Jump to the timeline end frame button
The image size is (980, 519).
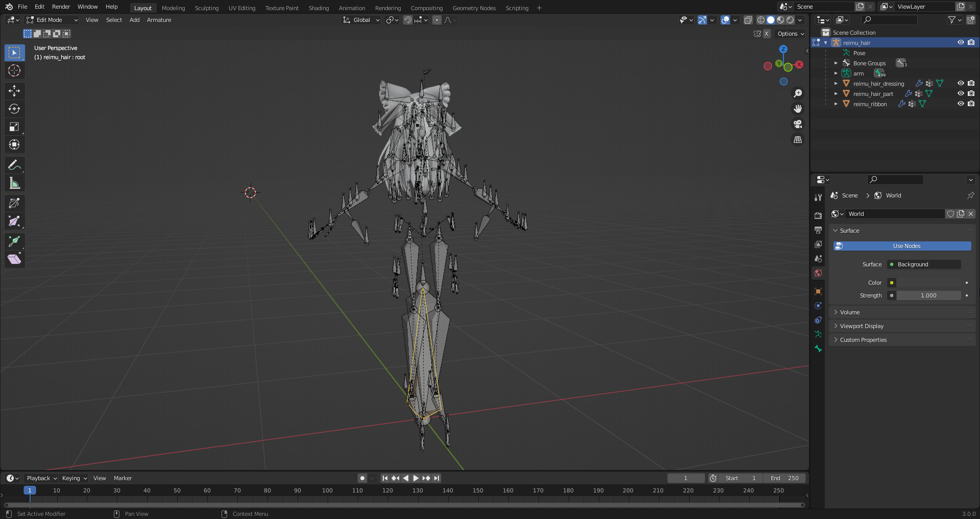point(436,478)
